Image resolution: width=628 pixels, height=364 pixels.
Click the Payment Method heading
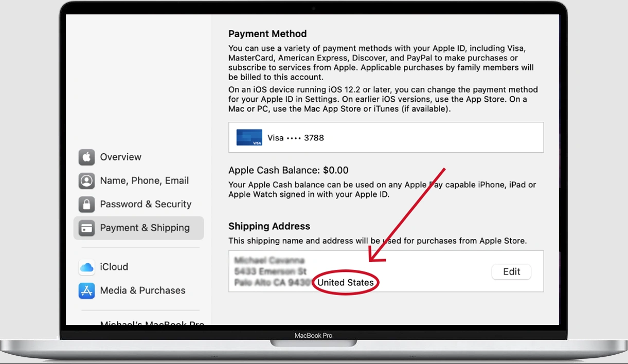pos(267,34)
